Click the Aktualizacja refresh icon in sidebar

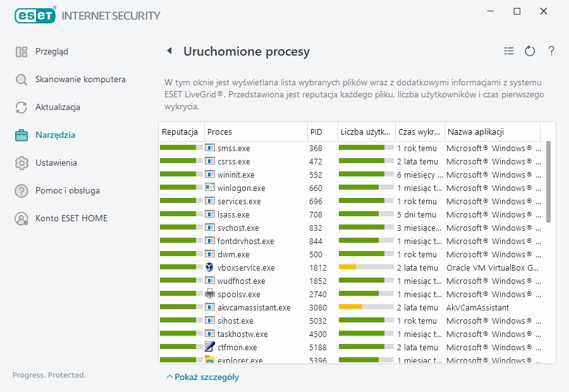click(x=21, y=107)
